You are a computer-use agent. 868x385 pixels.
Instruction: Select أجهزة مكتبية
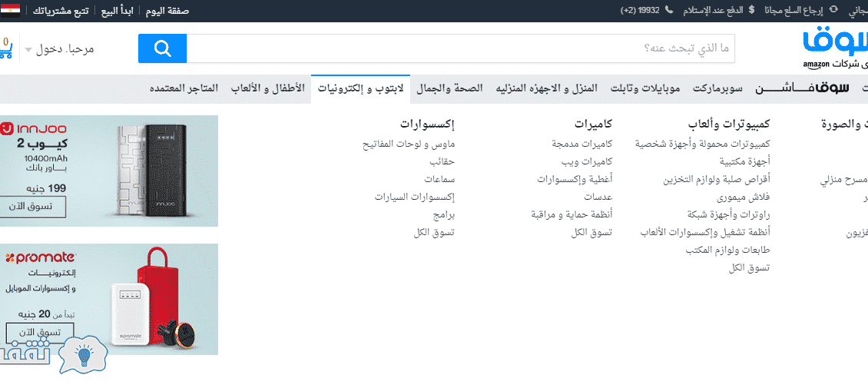point(744,161)
